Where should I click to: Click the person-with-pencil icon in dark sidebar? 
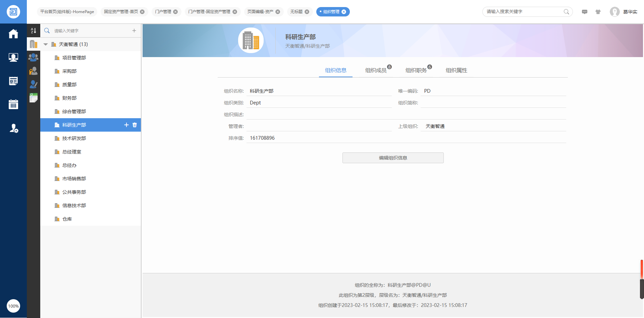pyautogui.click(x=33, y=84)
